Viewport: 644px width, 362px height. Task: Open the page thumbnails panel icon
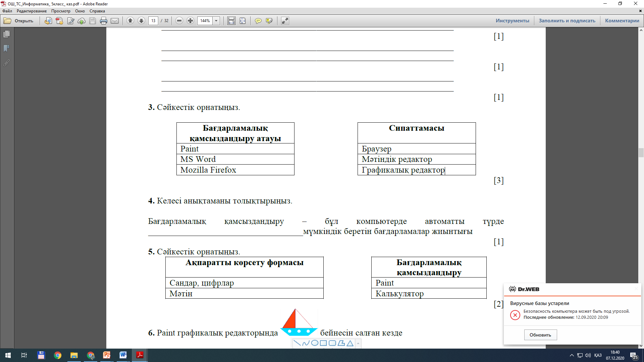(6, 34)
